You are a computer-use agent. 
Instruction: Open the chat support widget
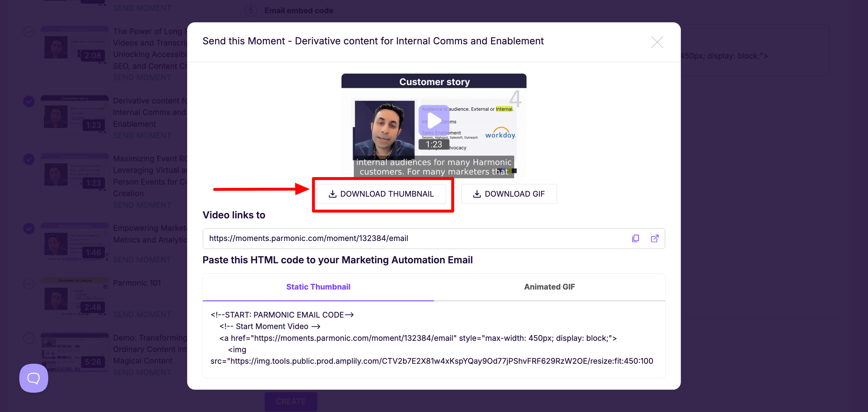coord(34,378)
